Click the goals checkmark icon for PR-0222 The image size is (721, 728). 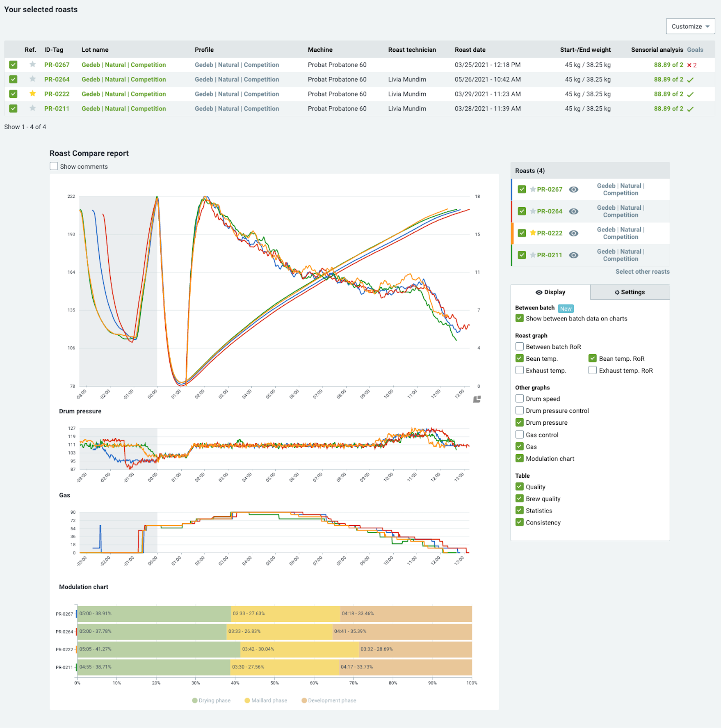(x=690, y=94)
